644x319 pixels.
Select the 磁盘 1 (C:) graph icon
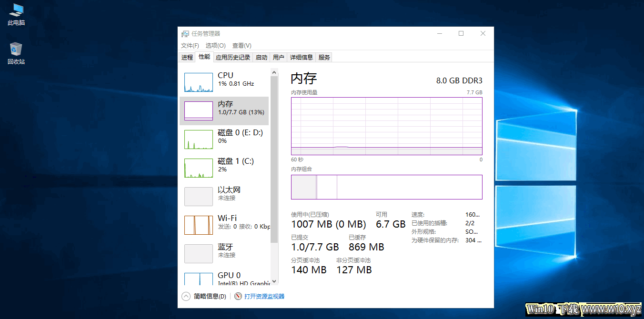pos(199,168)
